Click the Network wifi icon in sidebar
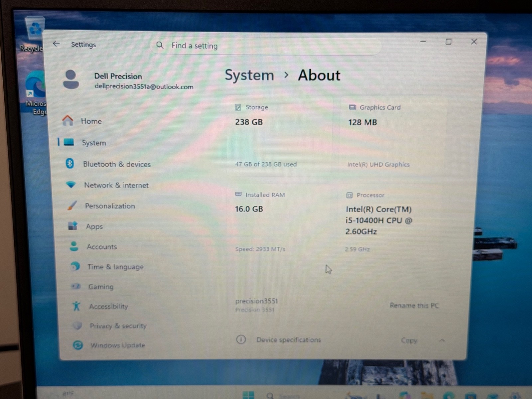 [x=71, y=185]
